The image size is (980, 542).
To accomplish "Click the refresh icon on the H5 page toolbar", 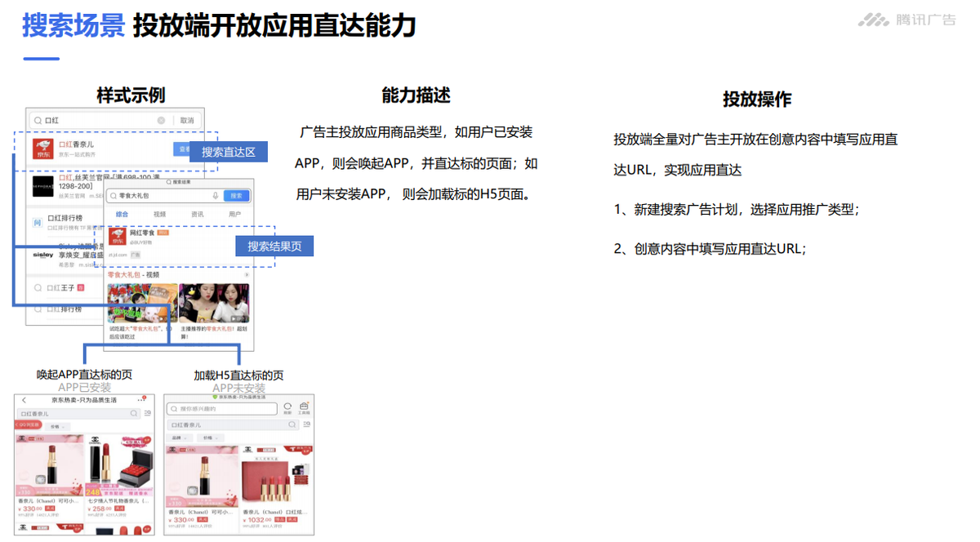I will (287, 406).
